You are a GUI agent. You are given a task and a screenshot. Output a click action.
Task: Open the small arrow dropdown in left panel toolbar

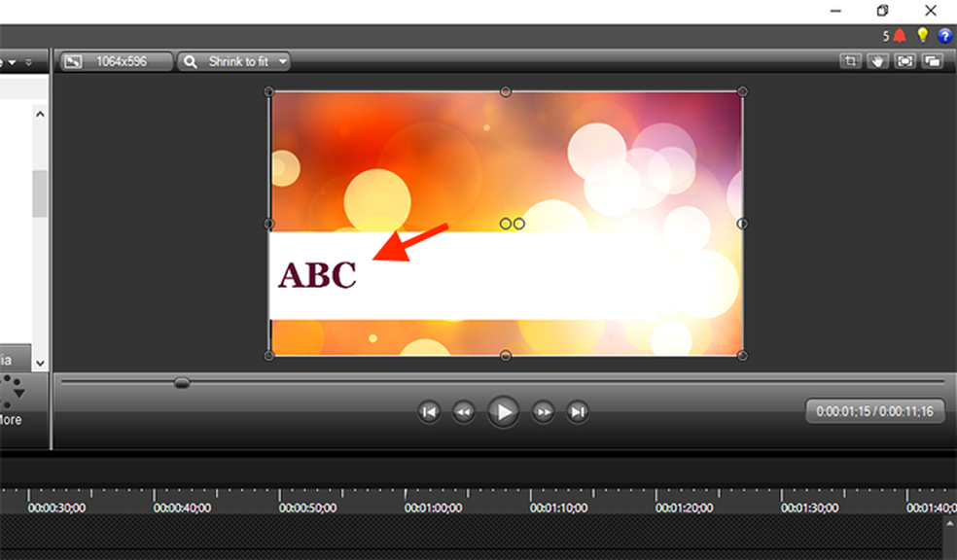coord(13,62)
